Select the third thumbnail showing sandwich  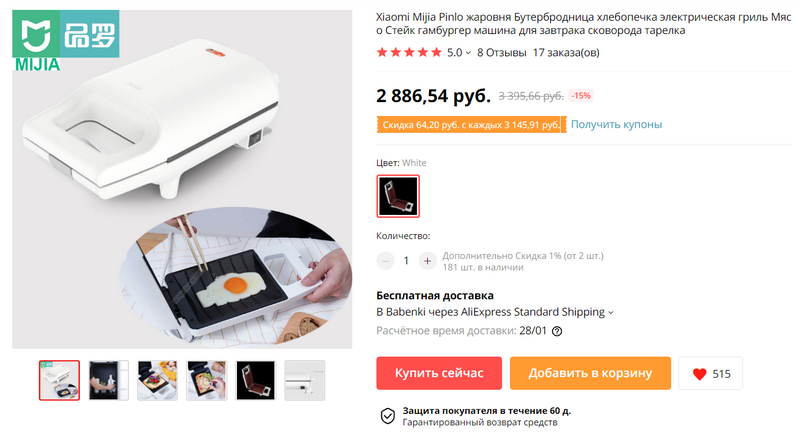pyautogui.click(x=157, y=380)
